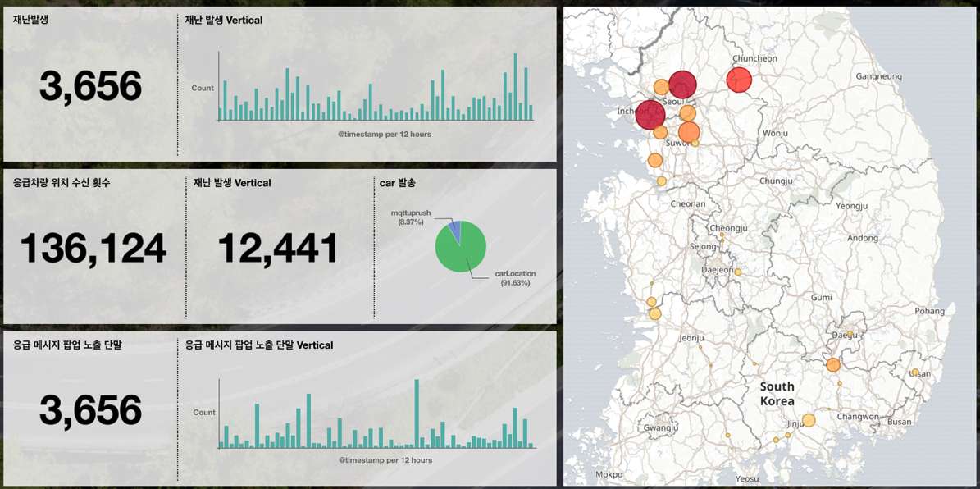Click the dark red circle over Incheon
The height and width of the screenshot is (489, 980).
(650, 115)
